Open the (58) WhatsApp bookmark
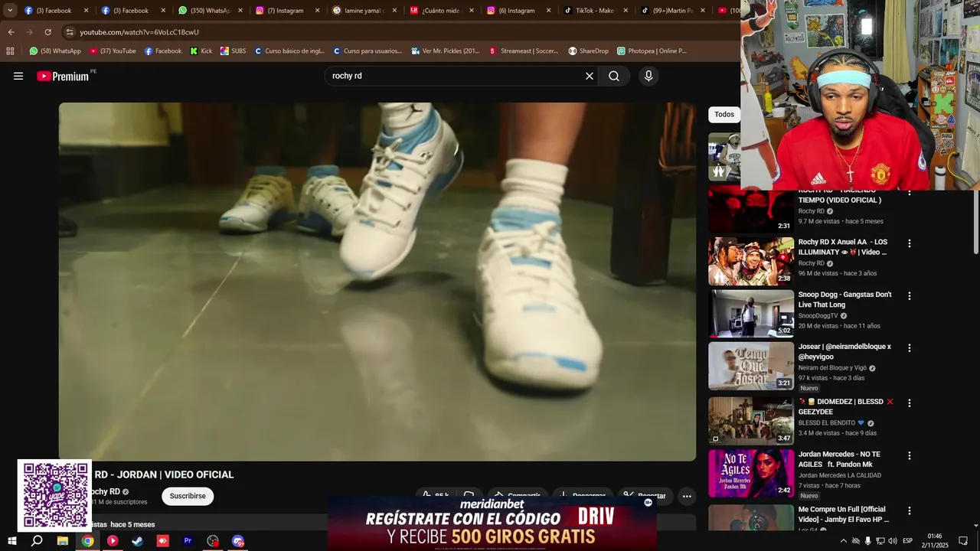 (55, 51)
